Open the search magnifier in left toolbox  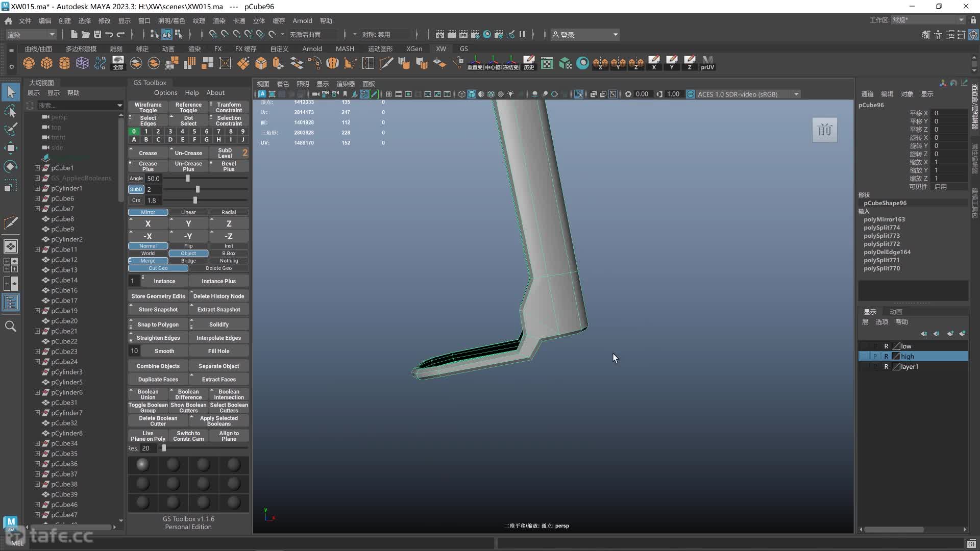[11, 327]
